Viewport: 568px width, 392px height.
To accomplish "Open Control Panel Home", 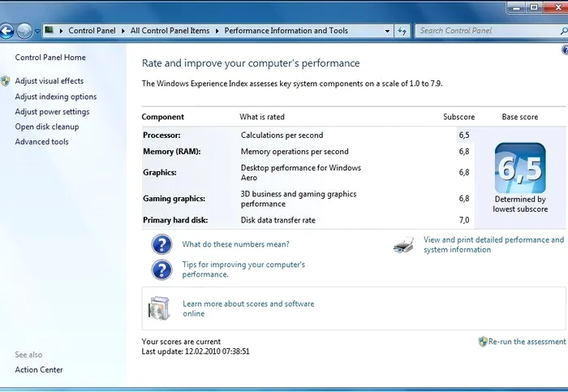I will (x=50, y=58).
